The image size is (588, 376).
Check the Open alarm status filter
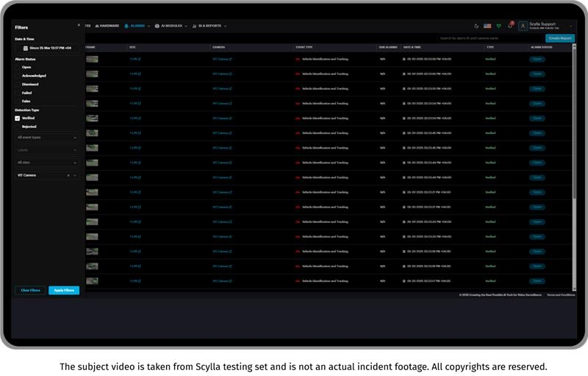coord(17,67)
